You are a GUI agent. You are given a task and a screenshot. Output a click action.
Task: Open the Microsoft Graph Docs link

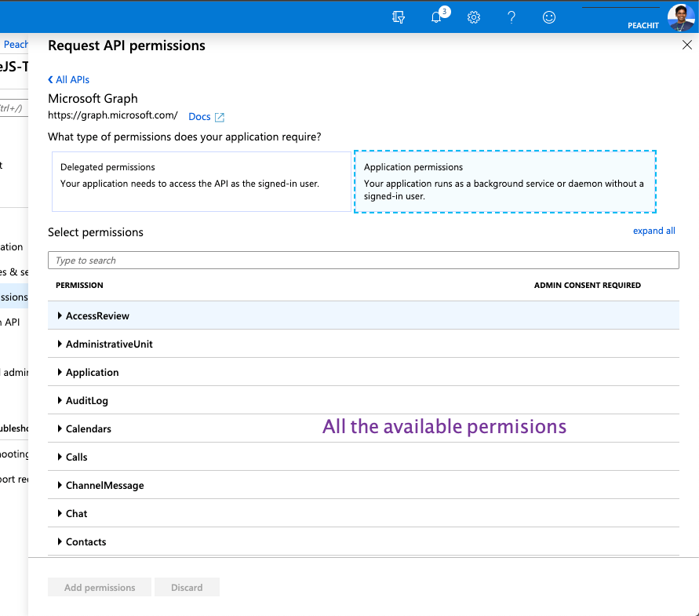[199, 116]
